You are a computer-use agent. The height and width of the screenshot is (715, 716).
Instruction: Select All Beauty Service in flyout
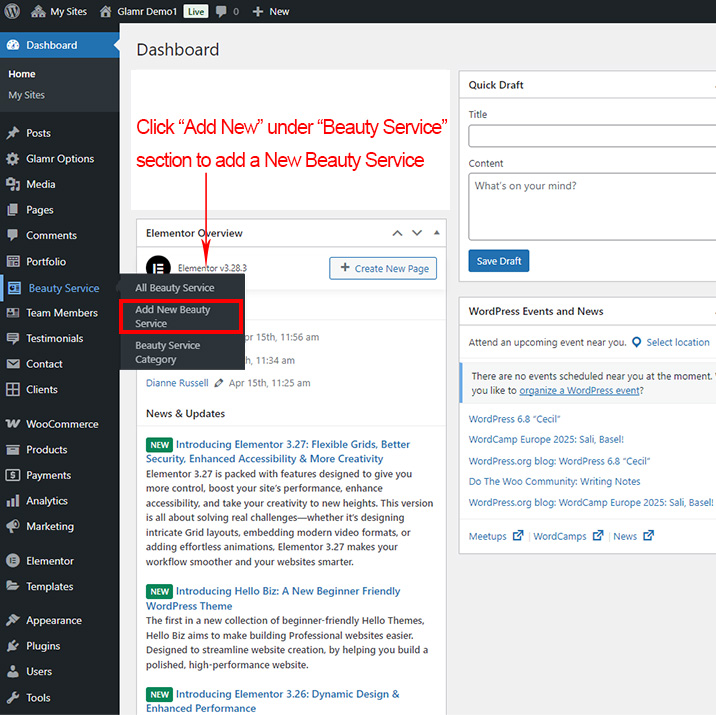click(x=174, y=288)
